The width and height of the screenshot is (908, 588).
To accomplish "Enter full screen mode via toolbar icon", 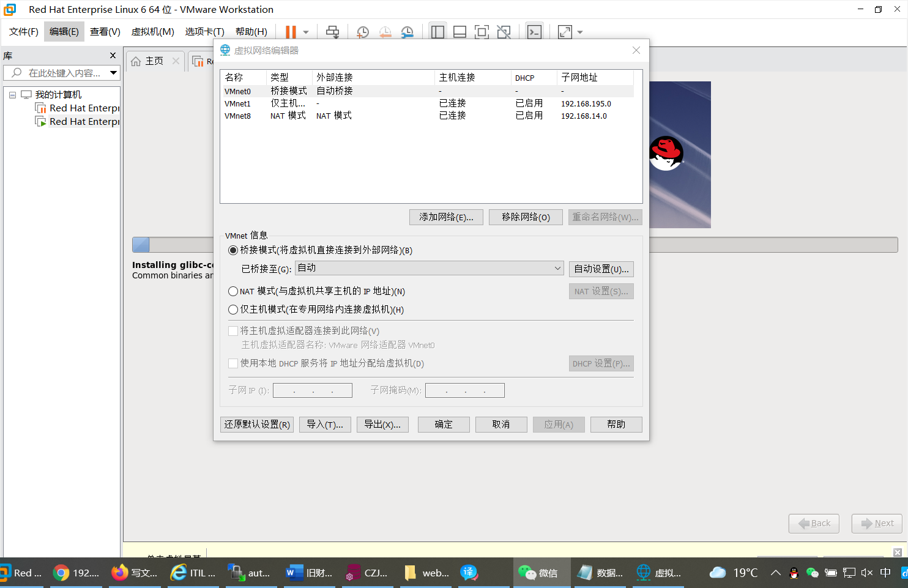I will tap(482, 32).
